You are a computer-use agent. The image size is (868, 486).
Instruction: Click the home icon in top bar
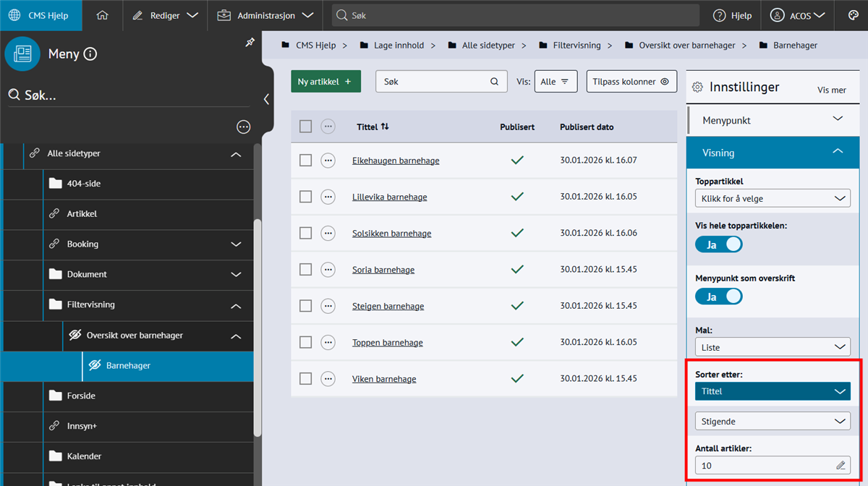pos(102,15)
